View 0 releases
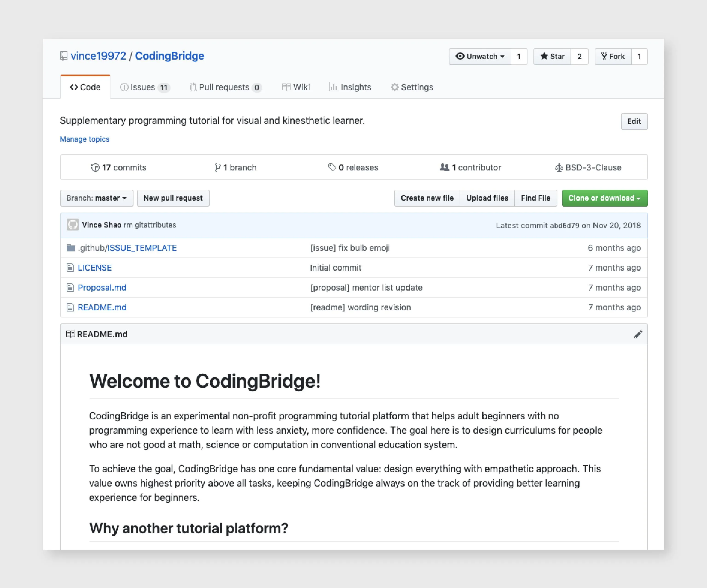Image resolution: width=707 pixels, height=588 pixels. click(353, 168)
